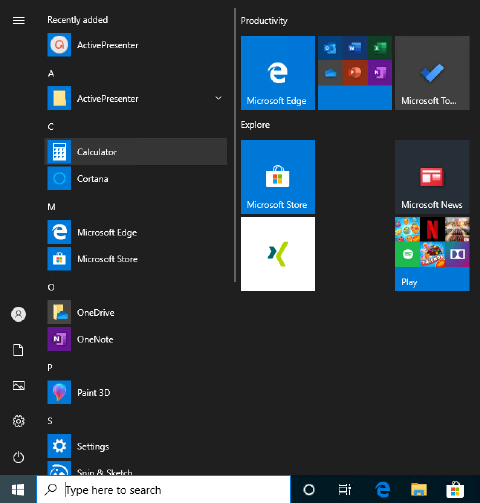The height and width of the screenshot is (503, 480).
Task: Open the XING tile
Action: (278, 254)
